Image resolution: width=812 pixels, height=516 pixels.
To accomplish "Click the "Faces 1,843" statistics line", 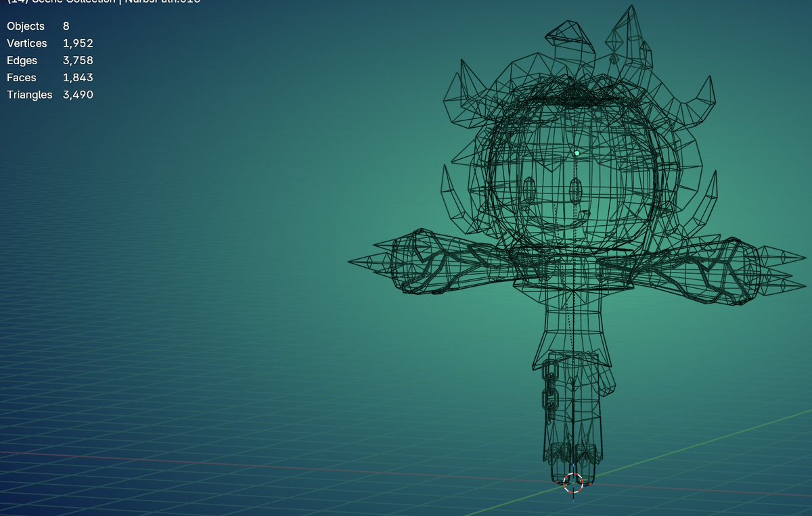I will pyautogui.click(x=50, y=78).
